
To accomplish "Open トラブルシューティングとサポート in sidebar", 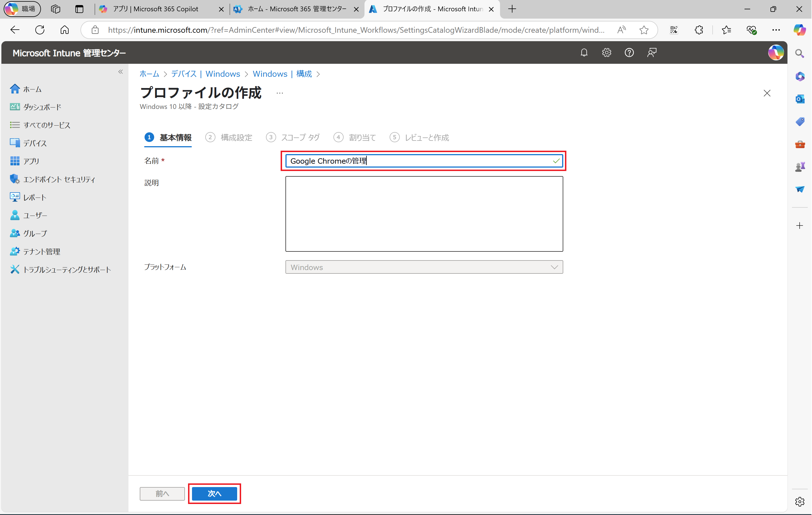I will pos(67,269).
